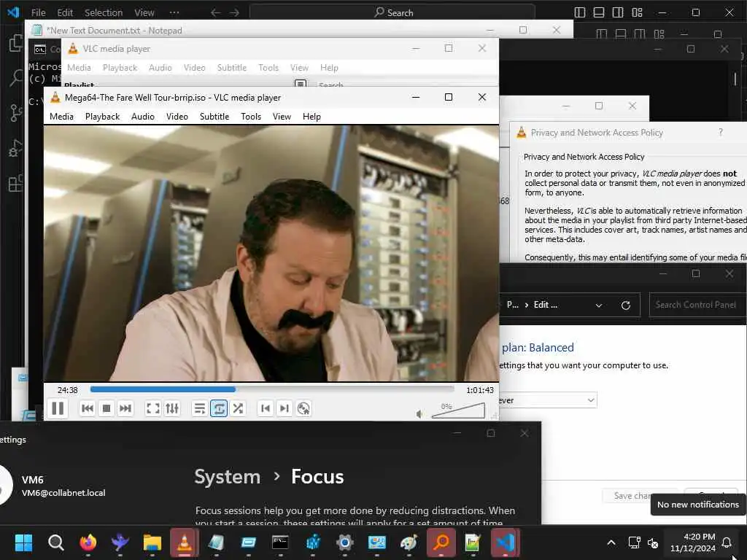The height and width of the screenshot is (560, 747).
Task: Show VLC extended settings equalizer
Action: tap(172, 408)
